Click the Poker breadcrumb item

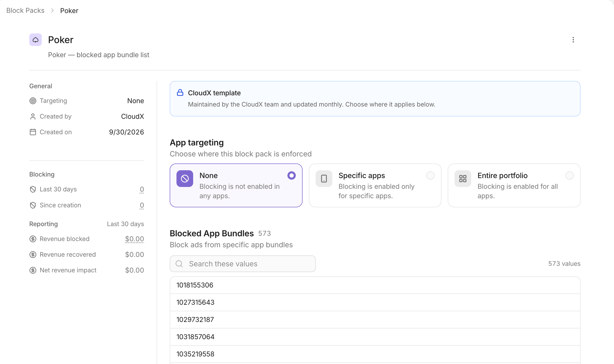(x=69, y=11)
